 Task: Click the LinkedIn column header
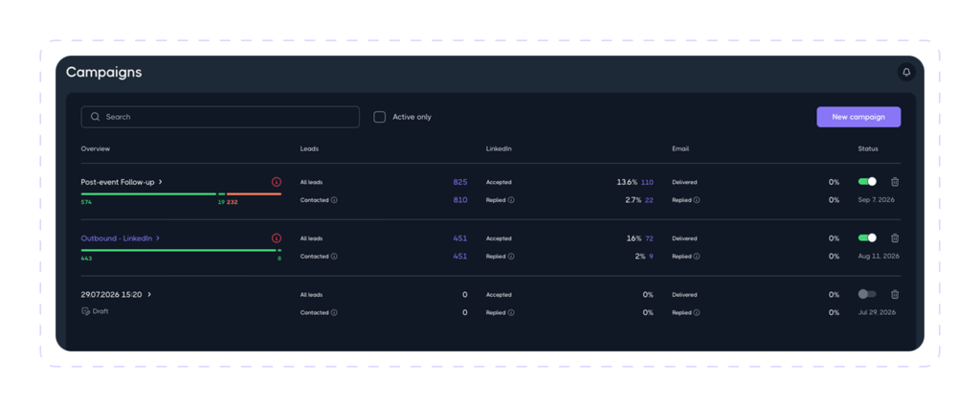coord(499,148)
